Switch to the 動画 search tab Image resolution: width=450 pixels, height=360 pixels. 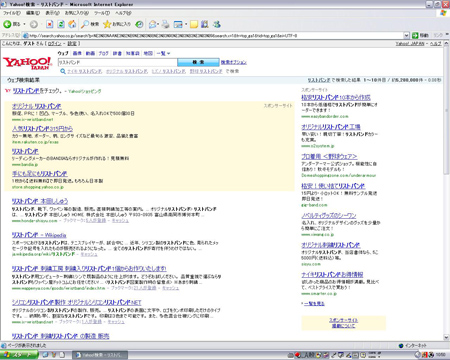point(90,53)
